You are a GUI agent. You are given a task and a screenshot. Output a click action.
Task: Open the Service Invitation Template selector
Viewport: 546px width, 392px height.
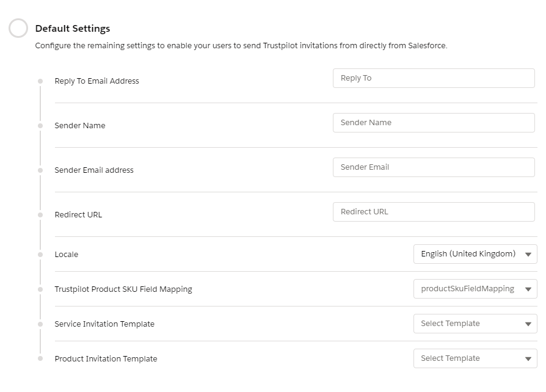pos(475,324)
